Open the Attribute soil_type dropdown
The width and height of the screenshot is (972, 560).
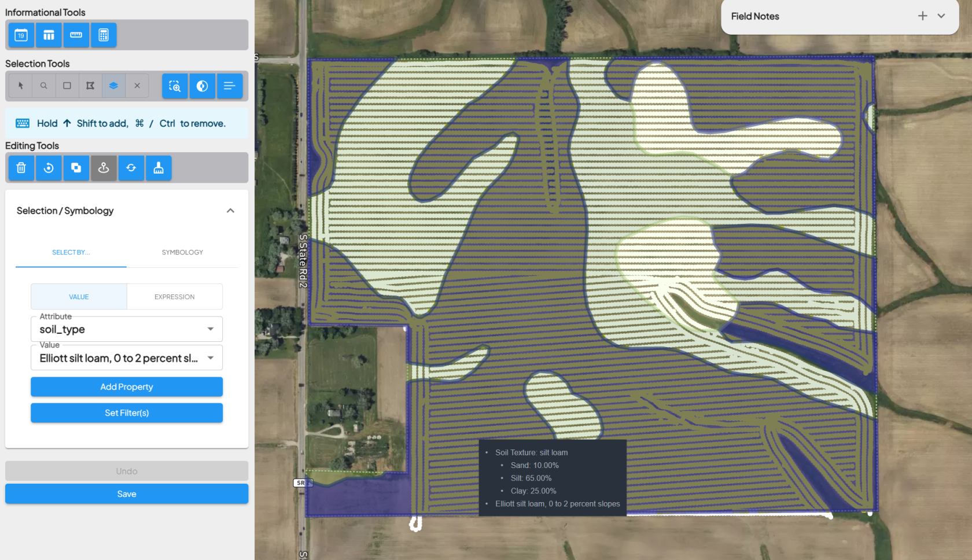point(126,329)
